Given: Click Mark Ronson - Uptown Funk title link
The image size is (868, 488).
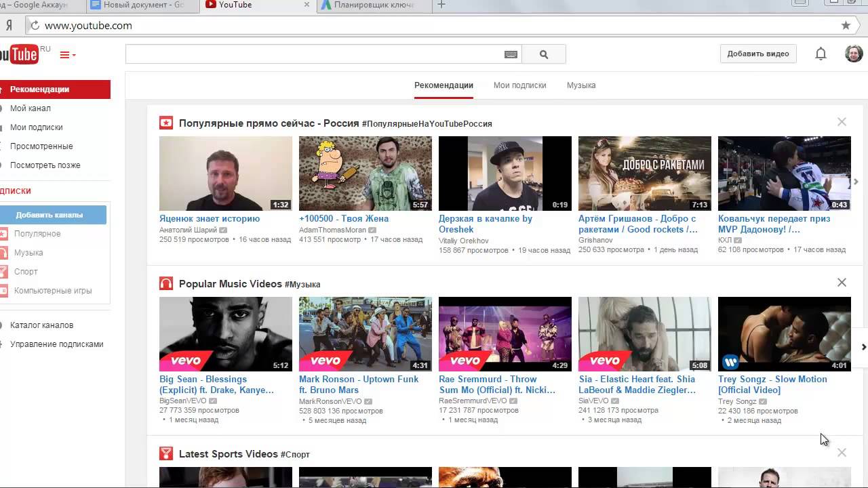Looking at the screenshot, I should point(359,384).
